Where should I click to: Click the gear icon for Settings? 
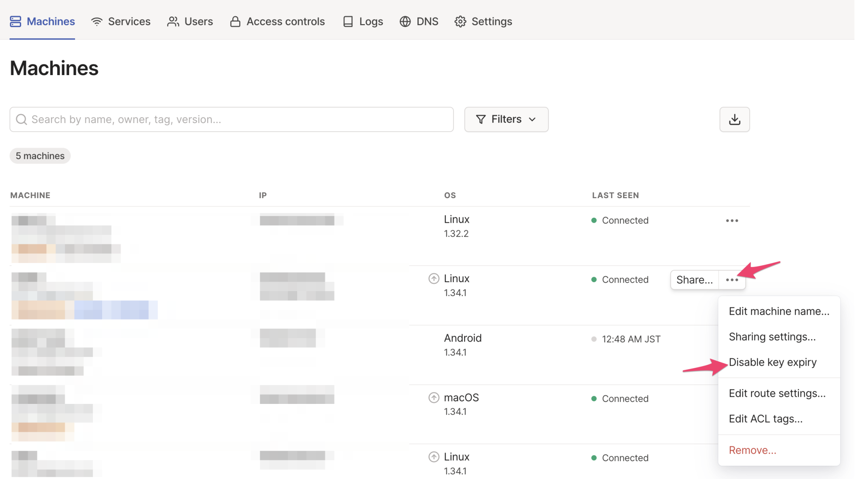click(x=460, y=22)
